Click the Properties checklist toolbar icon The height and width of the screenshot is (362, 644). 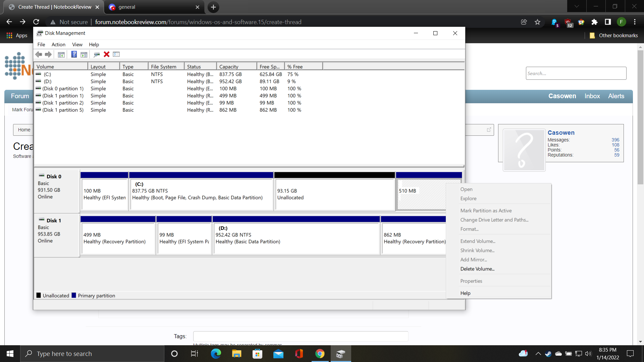click(116, 54)
